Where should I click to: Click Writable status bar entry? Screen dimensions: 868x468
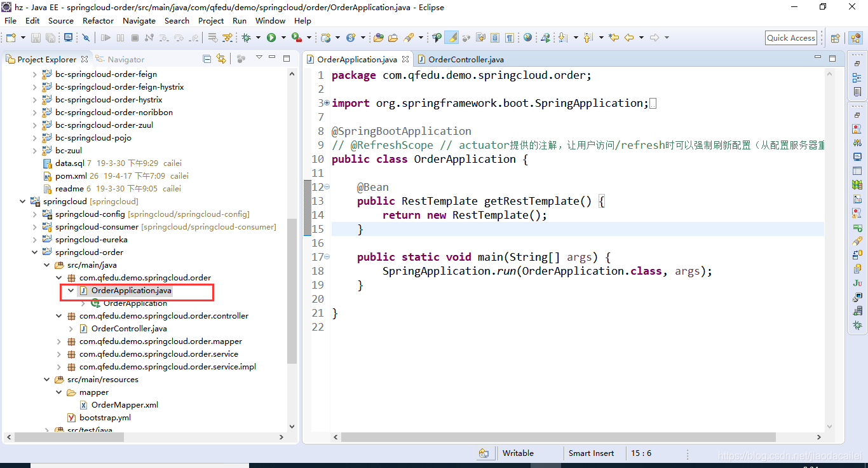(x=518, y=453)
